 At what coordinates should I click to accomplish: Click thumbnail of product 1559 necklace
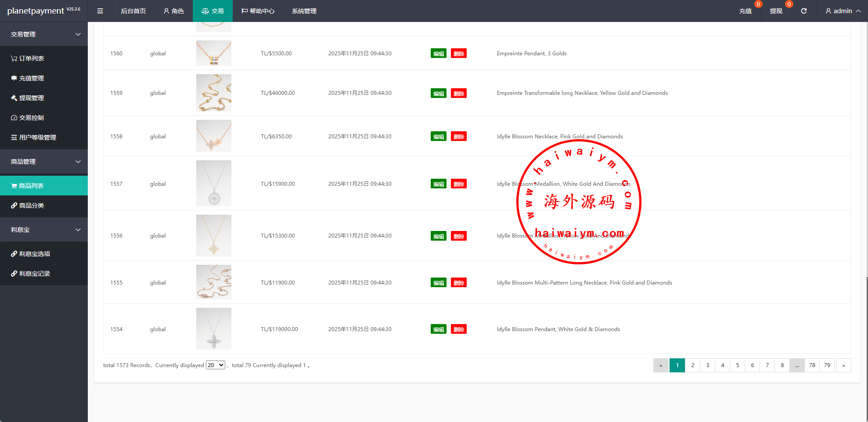pos(213,93)
